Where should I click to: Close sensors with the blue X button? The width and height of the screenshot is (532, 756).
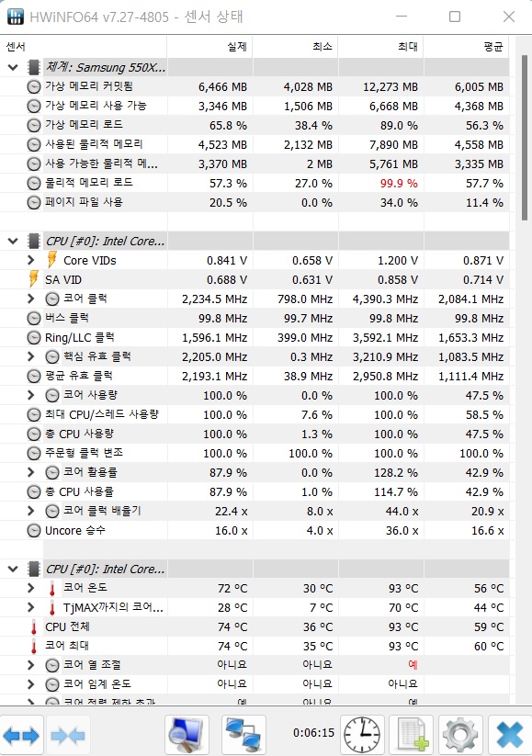[506, 734]
